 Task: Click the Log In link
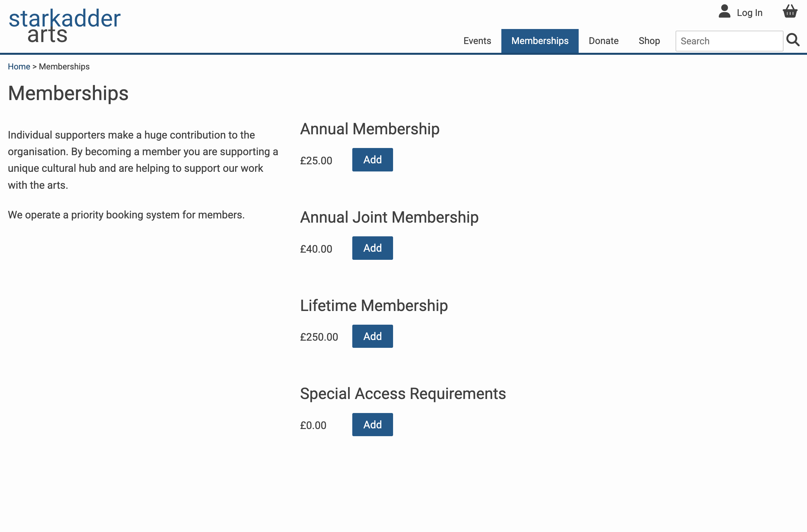click(750, 13)
